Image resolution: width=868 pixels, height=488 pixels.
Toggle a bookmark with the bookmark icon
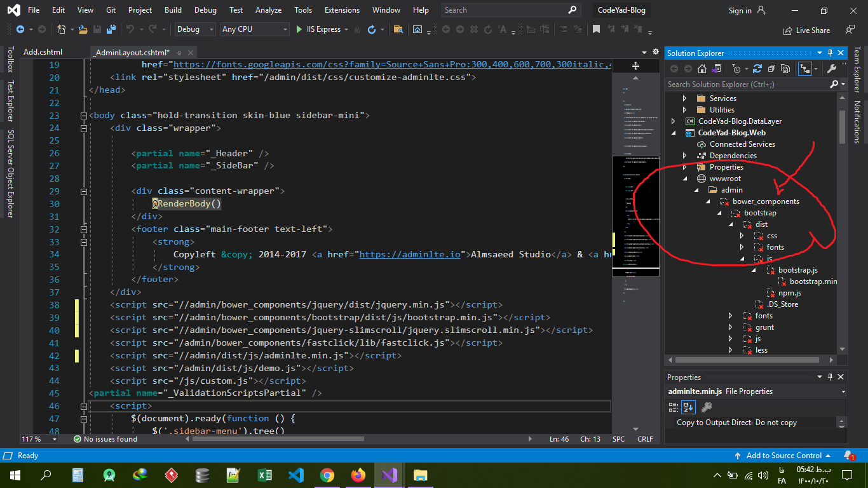[596, 29]
